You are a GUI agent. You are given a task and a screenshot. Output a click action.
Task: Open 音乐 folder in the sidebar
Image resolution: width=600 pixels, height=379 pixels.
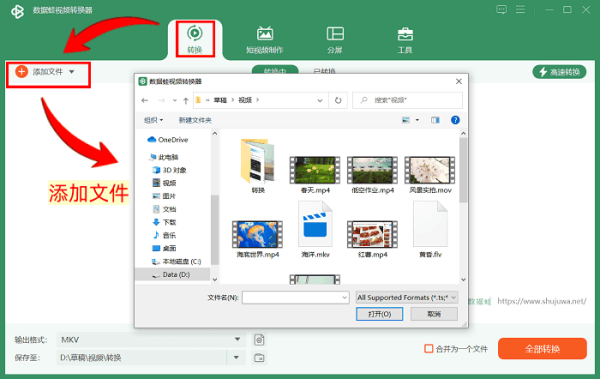pos(165,235)
